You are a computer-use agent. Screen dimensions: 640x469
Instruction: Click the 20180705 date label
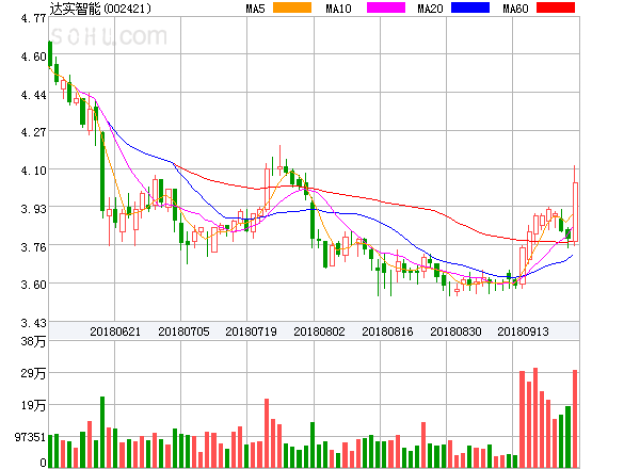[184, 331]
